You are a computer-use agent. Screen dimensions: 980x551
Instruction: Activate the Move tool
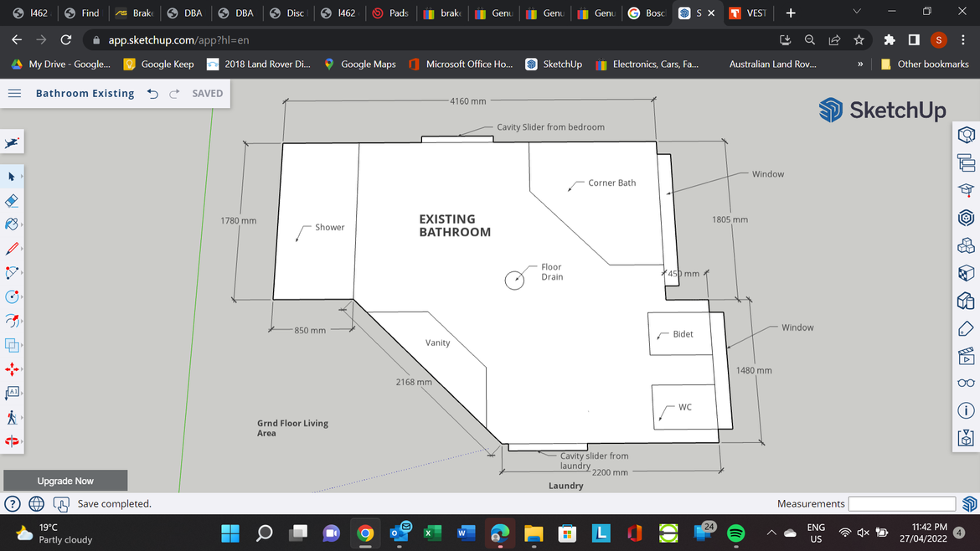[12, 369]
